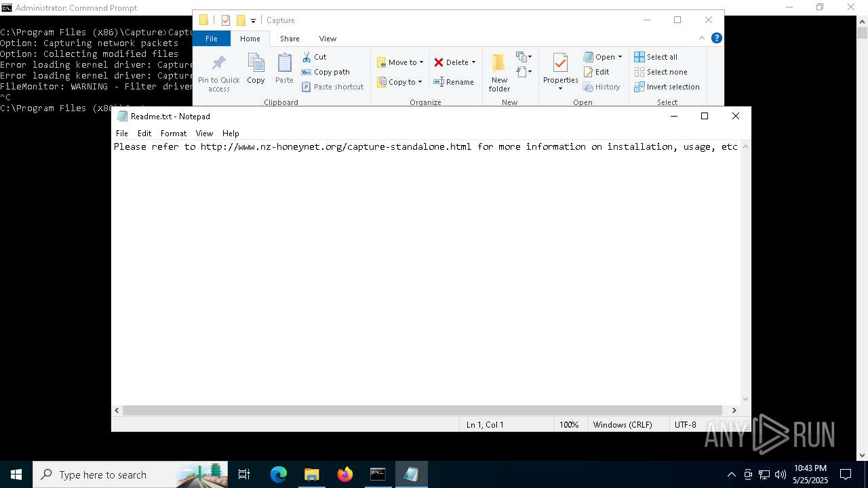Image resolution: width=868 pixels, height=488 pixels.
Task: Click the volume speaker tray icon
Action: (781, 474)
